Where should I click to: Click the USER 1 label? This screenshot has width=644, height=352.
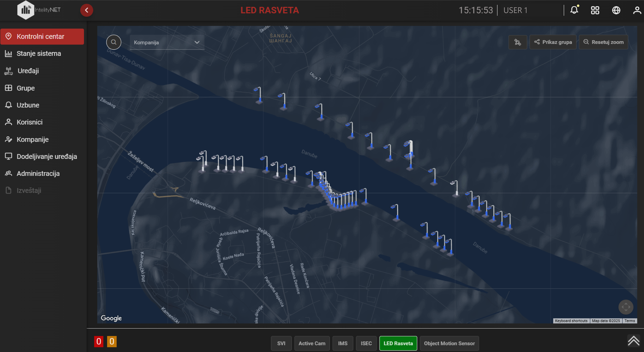pyautogui.click(x=515, y=10)
